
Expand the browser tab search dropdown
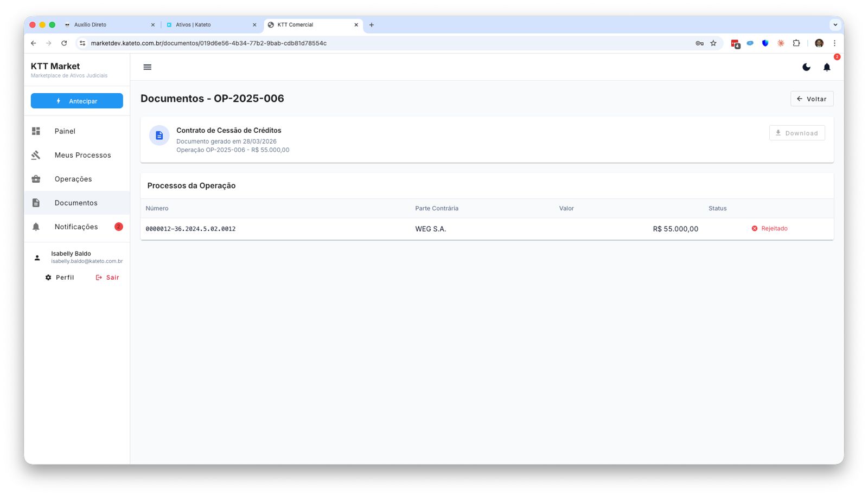click(835, 25)
